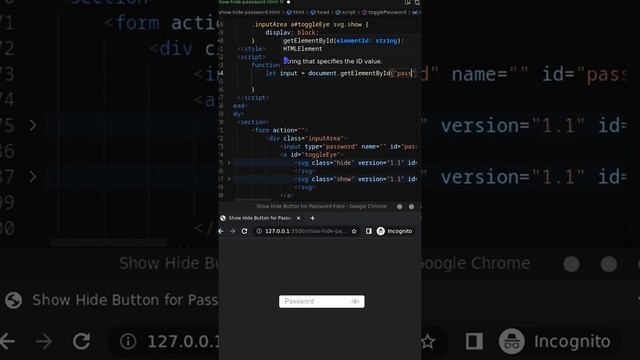The image size is (640, 360).
Task: Click "String that specifies the ID value" text
Action: [x=333, y=61]
